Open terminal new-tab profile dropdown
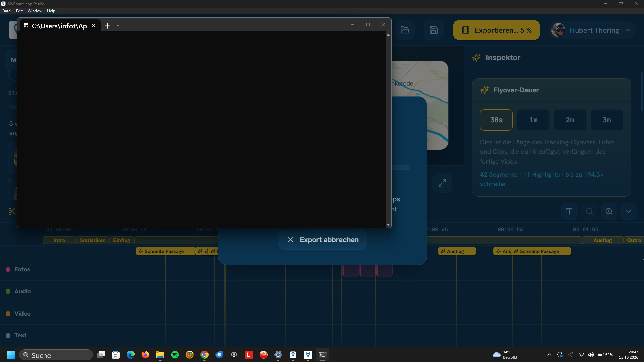This screenshot has width=644, height=362. click(118, 26)
